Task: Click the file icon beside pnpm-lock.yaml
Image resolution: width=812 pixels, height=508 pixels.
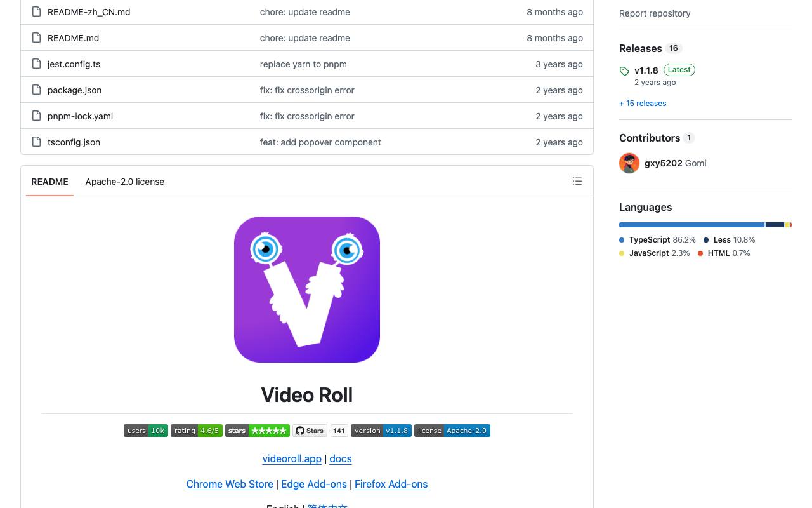Action: point(36,116)
